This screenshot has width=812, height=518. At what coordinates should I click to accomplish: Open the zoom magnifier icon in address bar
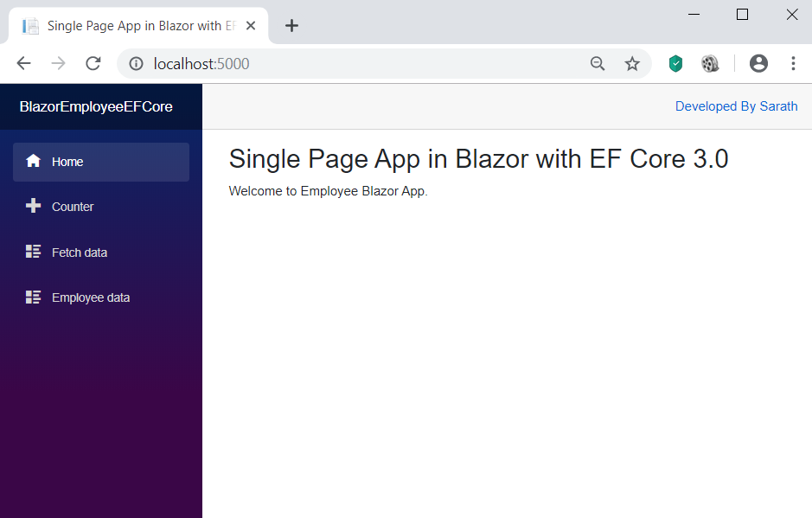[598, 64]
